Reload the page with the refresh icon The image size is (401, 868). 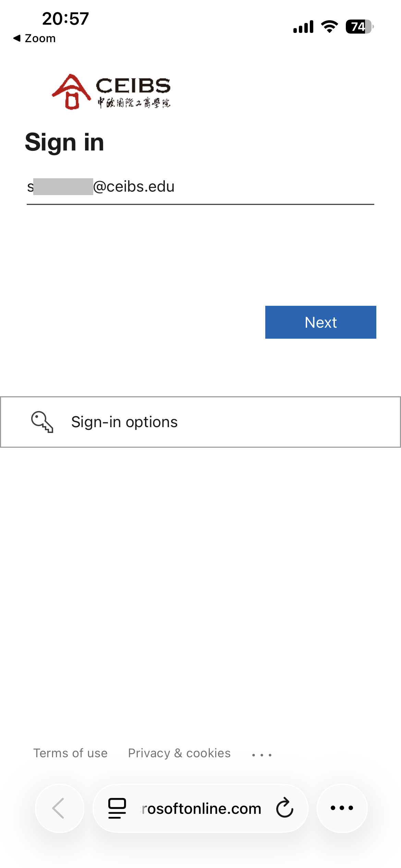click(x=285, y=808)
